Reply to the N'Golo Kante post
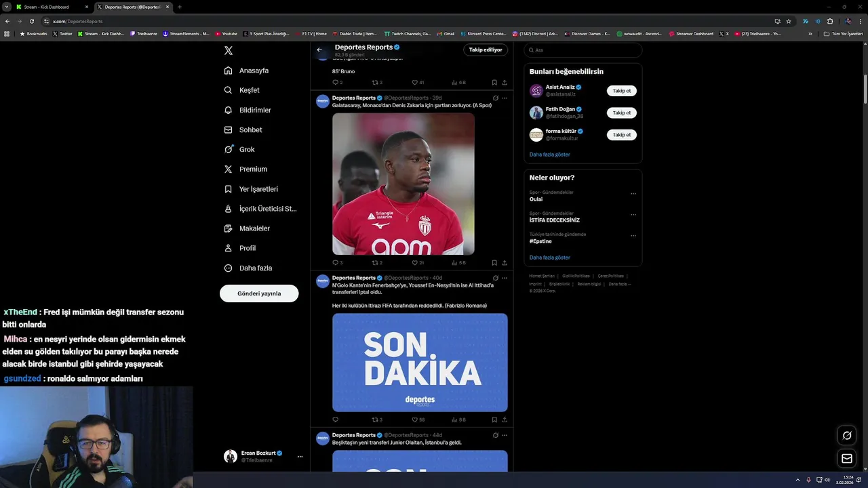Screen dimensions: 868x488 [335, 420]
